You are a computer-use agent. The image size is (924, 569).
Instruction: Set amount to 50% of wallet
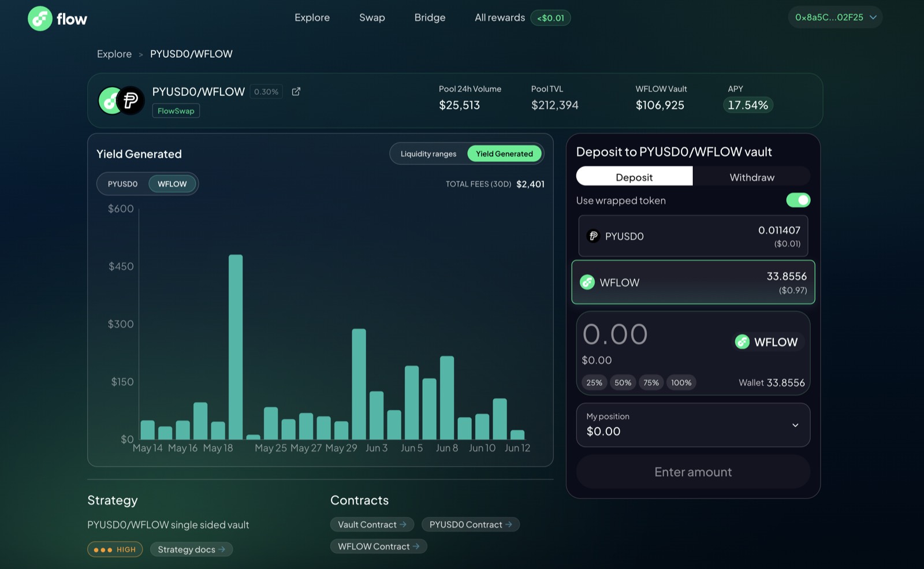tap(623, 382)
